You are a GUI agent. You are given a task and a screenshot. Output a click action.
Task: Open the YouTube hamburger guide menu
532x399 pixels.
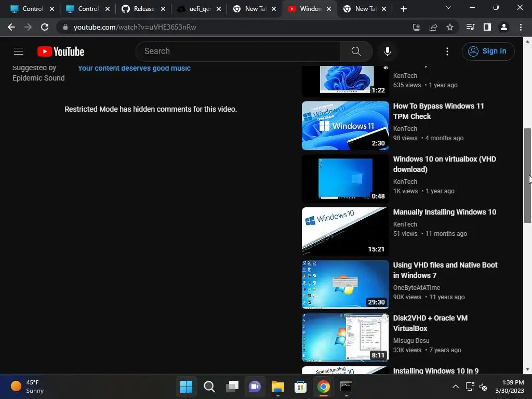click(x=19, y=51)
